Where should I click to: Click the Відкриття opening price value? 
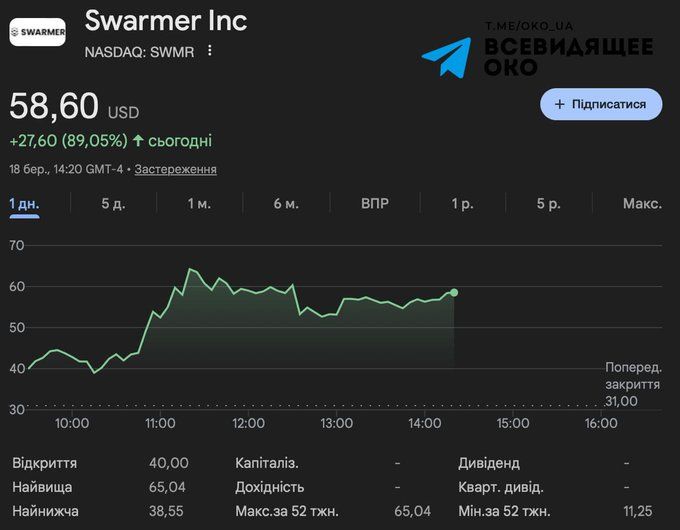(170, 463)
